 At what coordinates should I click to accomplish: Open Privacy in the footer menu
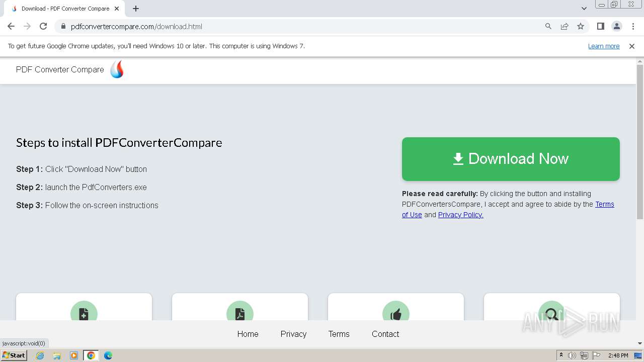click(293, 334)
